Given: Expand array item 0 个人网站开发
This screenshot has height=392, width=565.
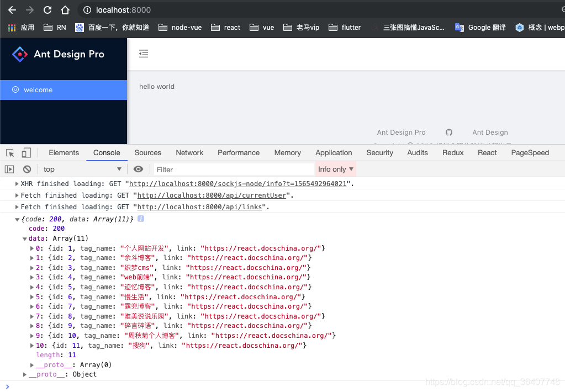Looking at the screenshot, I should click(x=31, y=248).
